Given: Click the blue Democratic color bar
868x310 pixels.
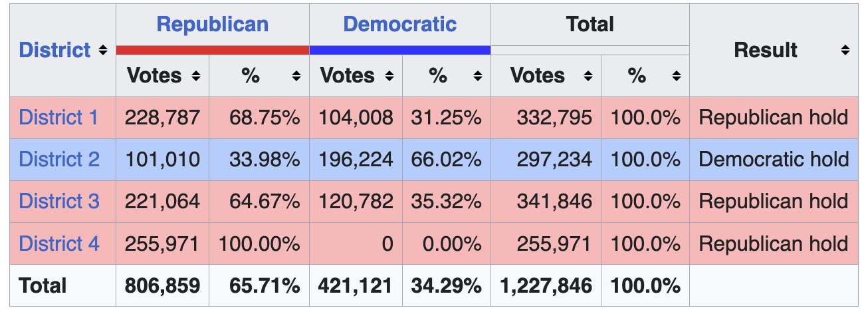Looking at the screenshot, I should tap(399, 50).
